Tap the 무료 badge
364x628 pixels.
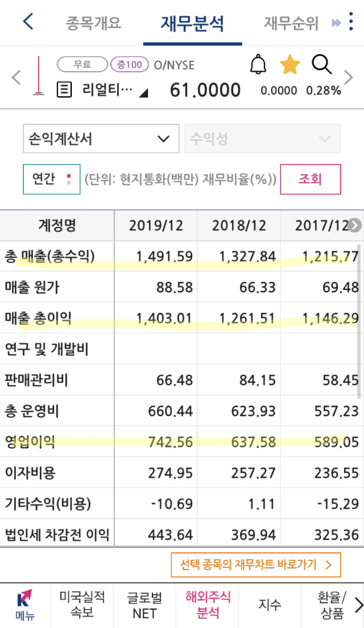point(83,64)
